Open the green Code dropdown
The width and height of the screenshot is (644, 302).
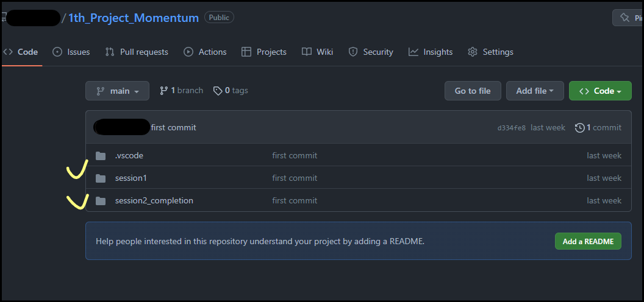tap(600, 91)
